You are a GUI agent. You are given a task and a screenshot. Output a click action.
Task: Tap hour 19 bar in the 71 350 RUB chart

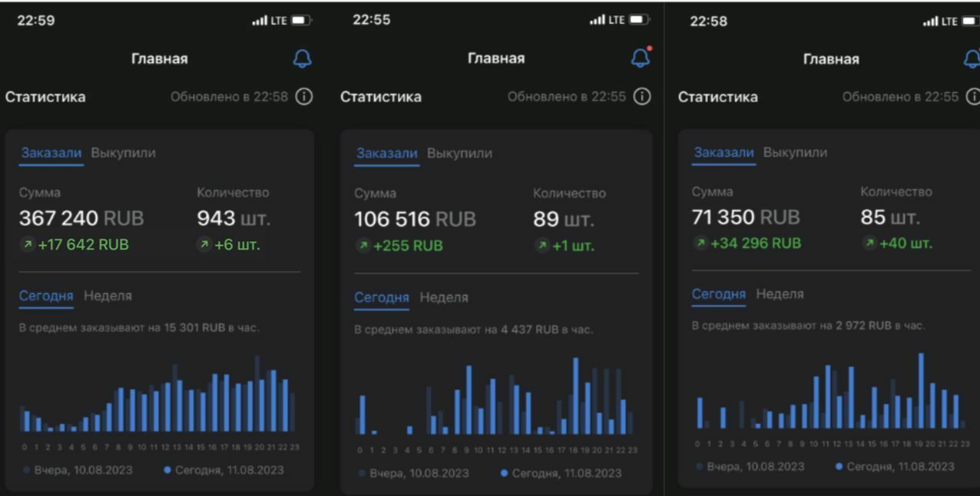click(920, 391)
